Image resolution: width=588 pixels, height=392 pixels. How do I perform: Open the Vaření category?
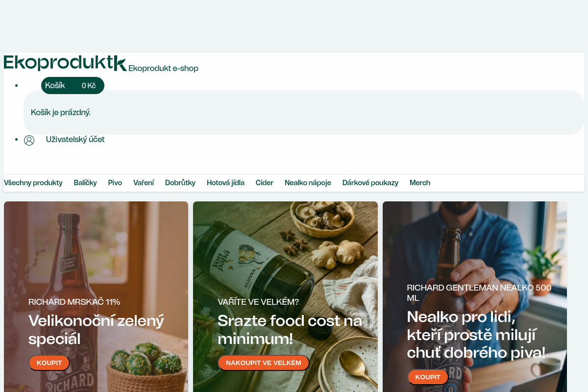144,183
